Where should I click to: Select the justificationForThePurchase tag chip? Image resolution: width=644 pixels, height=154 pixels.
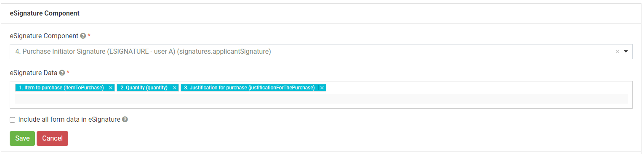click(250, 88)
